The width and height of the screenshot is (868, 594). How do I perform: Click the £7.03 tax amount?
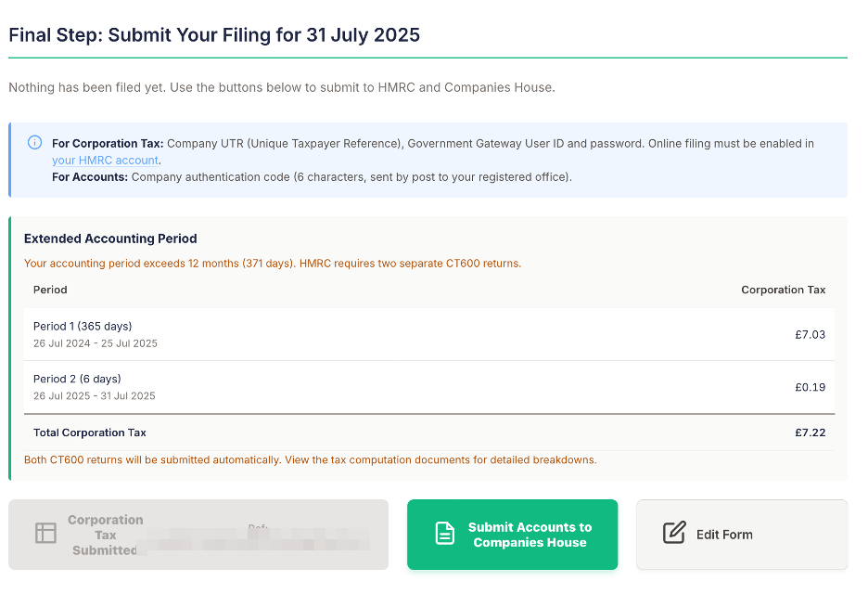(810, 335)
